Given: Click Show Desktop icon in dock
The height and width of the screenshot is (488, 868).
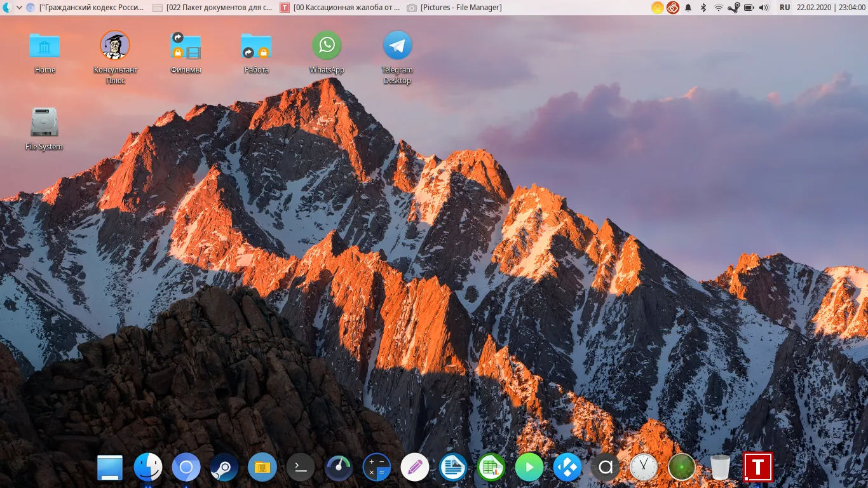Looking at the screenshot, I should click(110, 468).
